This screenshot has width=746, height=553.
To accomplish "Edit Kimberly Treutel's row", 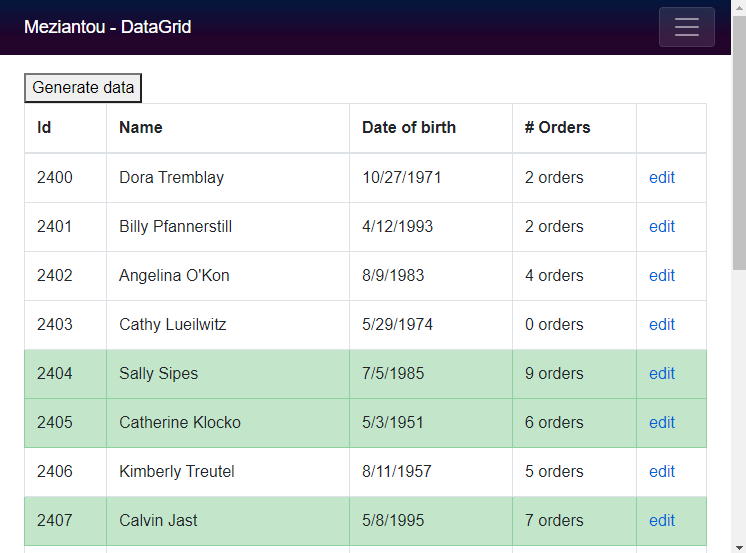I will click(x=661, y=472).
